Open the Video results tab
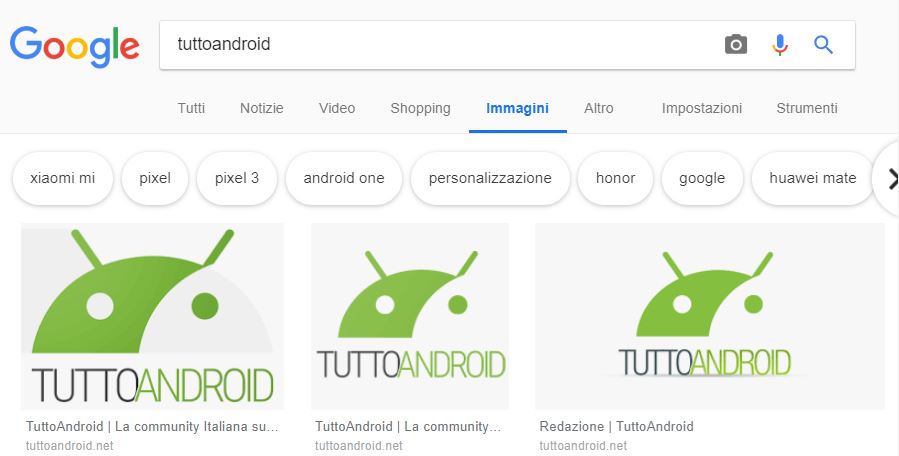The width and height of the screenshot is (899, 456). [337, 108]
